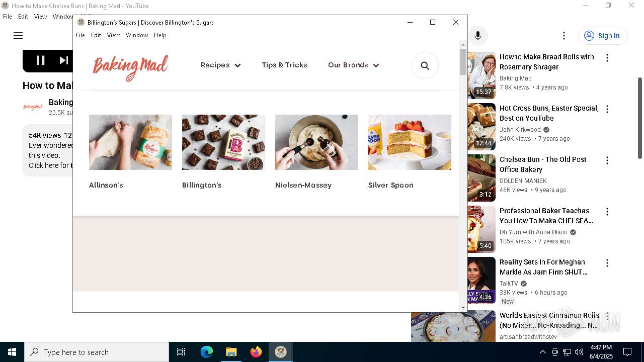Click the Billington's window scrollbar thumb
644x362 pixels.
(463, 62)
